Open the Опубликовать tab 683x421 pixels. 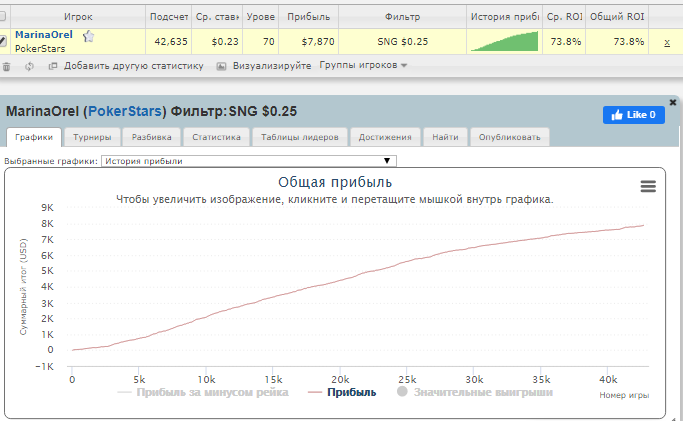[510, 137]
